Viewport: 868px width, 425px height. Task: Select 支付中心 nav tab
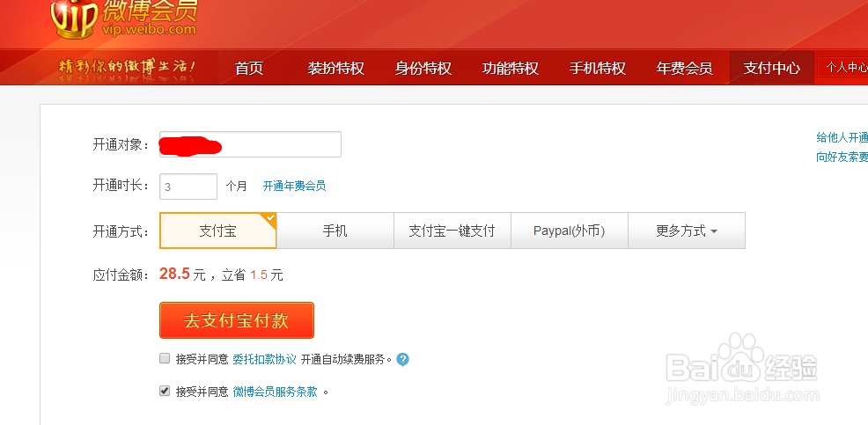[772, 68]
